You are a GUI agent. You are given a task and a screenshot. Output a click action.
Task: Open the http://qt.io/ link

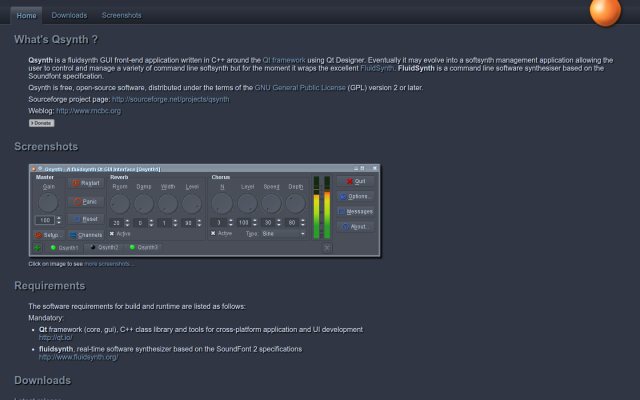coord(56,338)
